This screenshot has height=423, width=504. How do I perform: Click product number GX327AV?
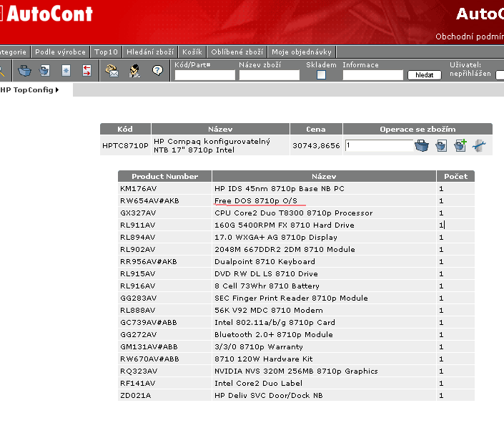point(138,213)
